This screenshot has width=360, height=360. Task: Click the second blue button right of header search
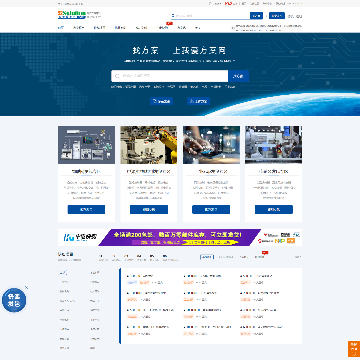click(x=277, y=16)
